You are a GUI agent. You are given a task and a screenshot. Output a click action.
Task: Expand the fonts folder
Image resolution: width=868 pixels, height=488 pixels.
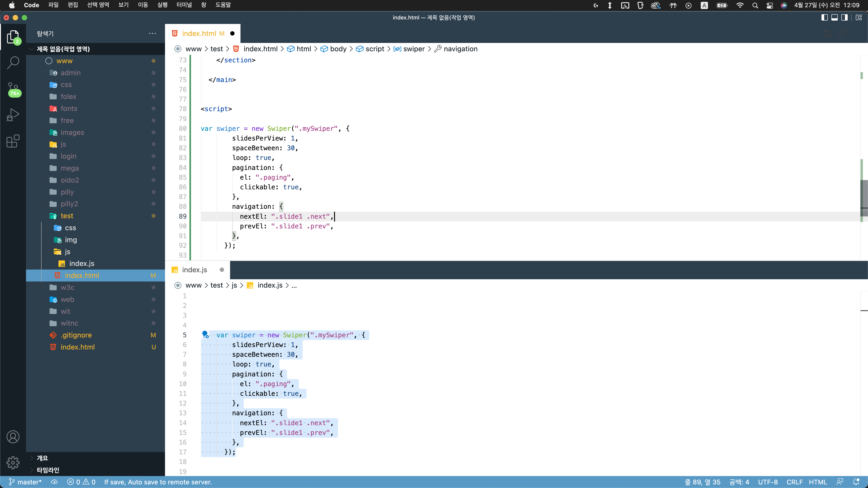(x=95, y=108)
